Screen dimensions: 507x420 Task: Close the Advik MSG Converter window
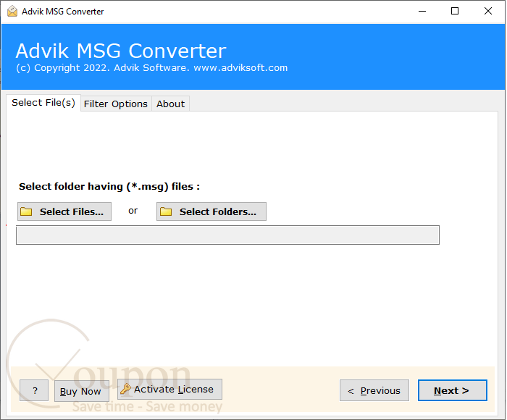(x=488, y=12)
